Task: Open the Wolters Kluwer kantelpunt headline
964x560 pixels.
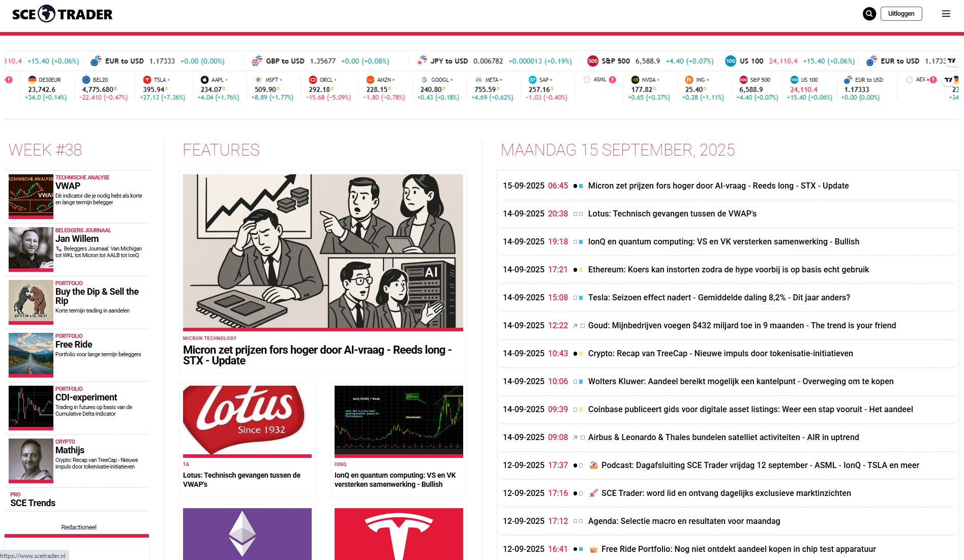Action: click(741, 382)
